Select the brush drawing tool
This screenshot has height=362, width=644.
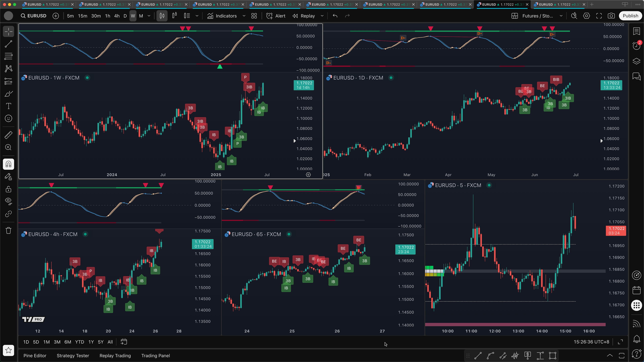pyautogui.click(x=9, y=94)
